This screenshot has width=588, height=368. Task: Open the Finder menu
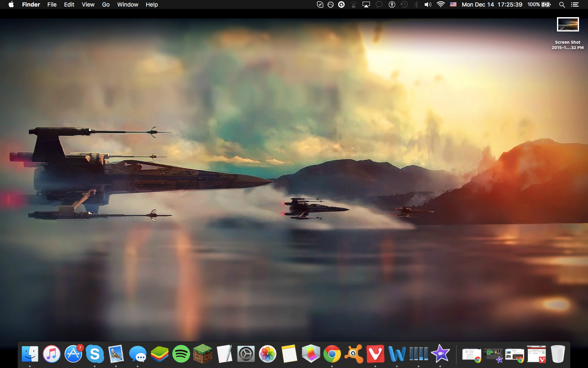click(31, 4)
